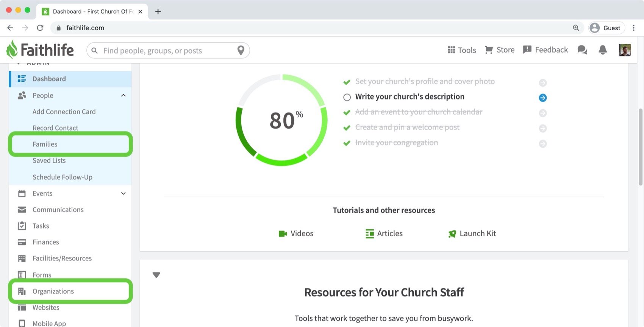The width and height of the screenshot is (644, 327).
Task: Click the Finances card icon
Action: pos(22,242)
